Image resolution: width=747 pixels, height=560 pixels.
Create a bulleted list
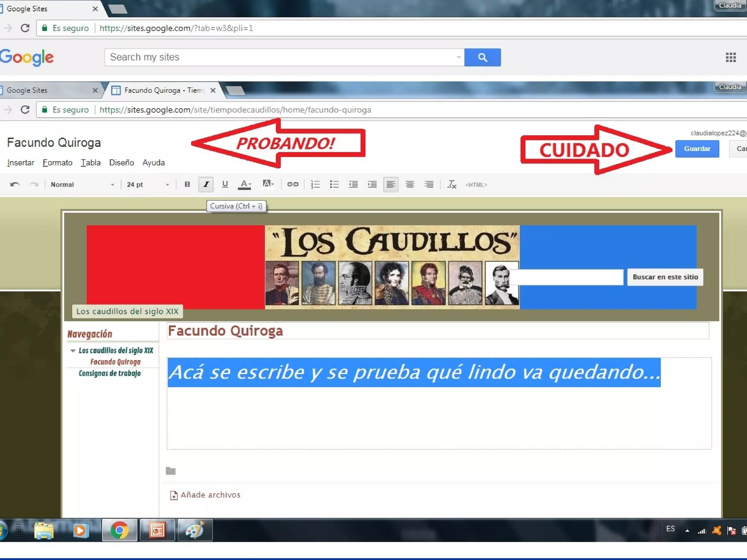pos(334,184)
